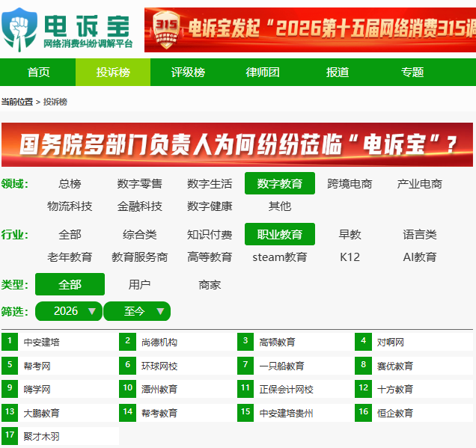This screenshot has height=448, width=476.
Task: Choose the 职业教育 industry filter
Action: (x=280, y=234)
